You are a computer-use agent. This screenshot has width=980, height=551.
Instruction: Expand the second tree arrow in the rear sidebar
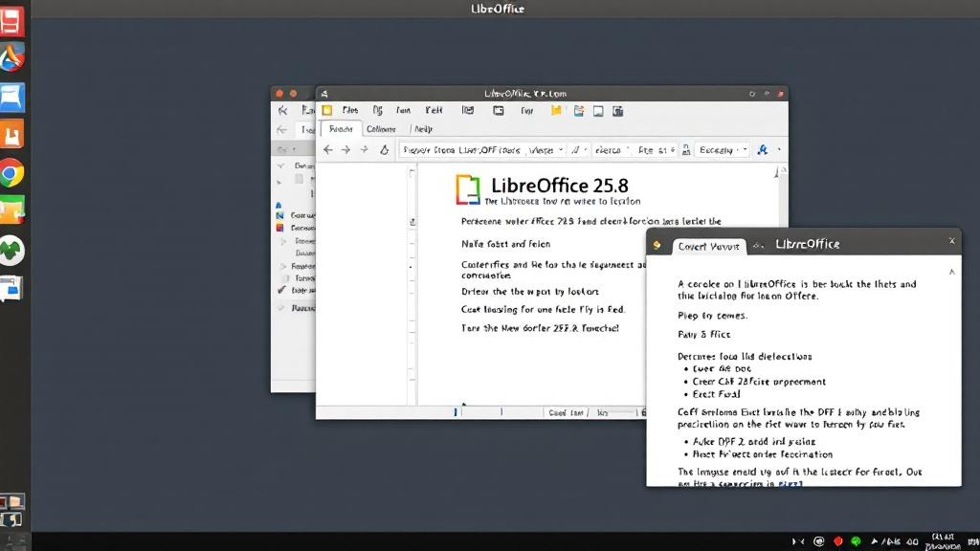[279, 181]
